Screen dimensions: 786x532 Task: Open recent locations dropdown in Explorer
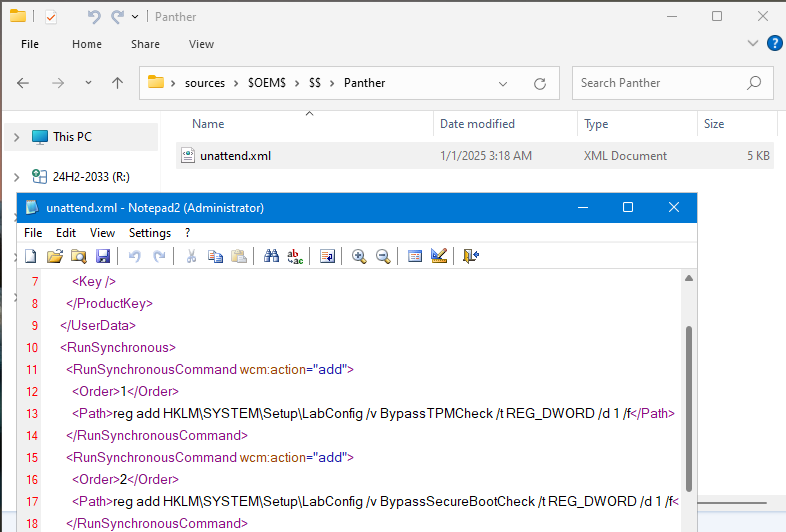tap(88, 83)
